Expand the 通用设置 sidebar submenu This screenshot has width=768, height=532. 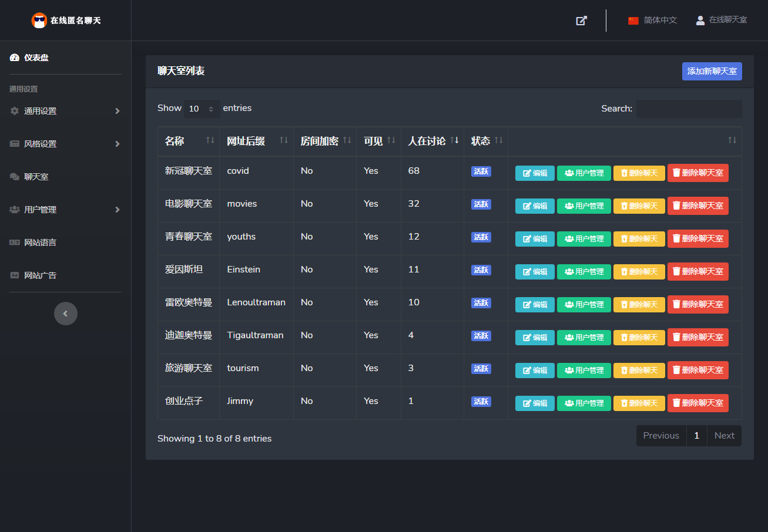(65, 111)
